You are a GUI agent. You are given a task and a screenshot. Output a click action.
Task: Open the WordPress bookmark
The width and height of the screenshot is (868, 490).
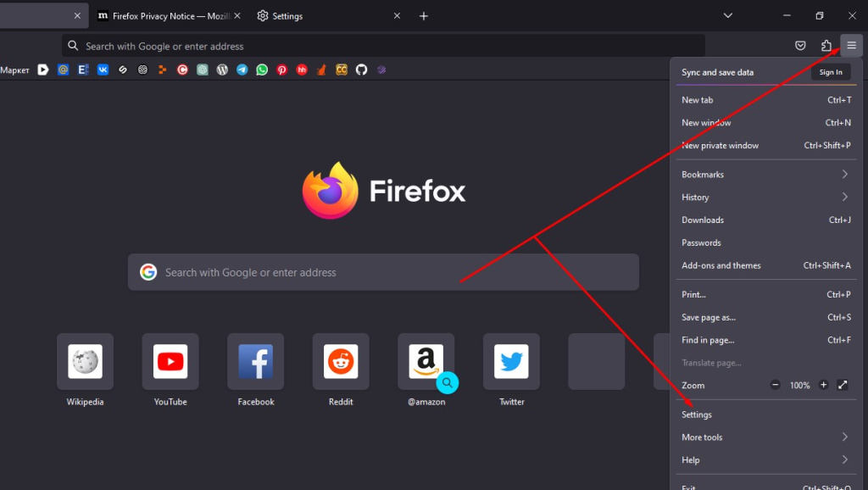pyautogui.click(x=222, y=70)
